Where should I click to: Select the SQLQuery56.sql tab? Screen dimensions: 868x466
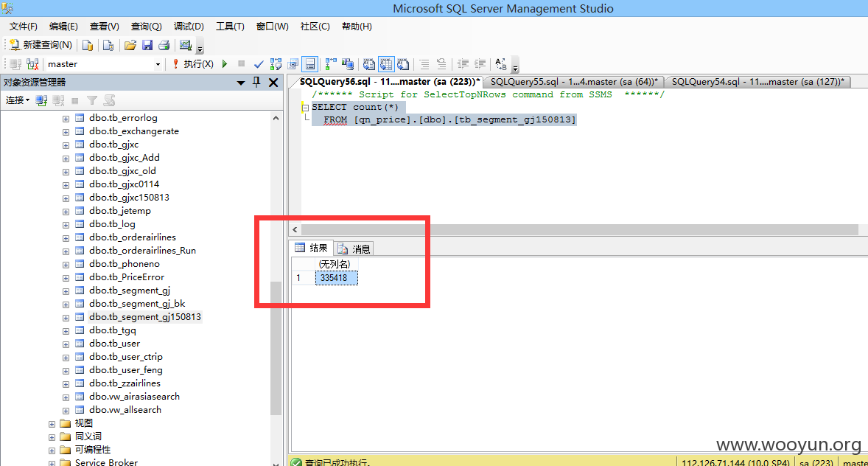(389, 81)
